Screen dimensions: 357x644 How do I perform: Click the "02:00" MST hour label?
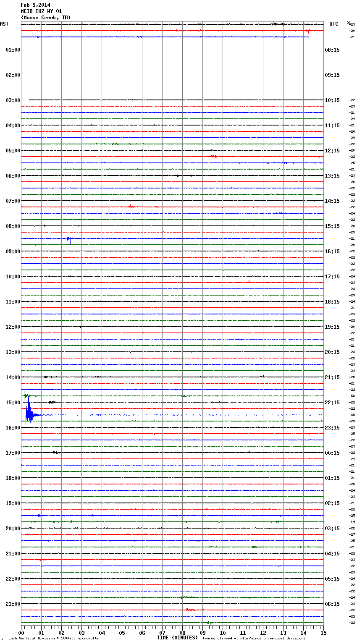click(13, 75)
